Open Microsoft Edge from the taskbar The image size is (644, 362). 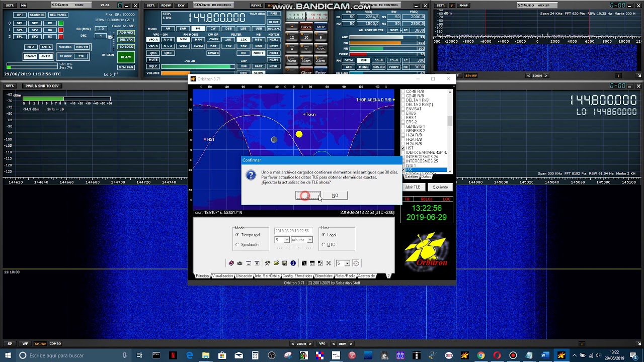tap(190, 355)
